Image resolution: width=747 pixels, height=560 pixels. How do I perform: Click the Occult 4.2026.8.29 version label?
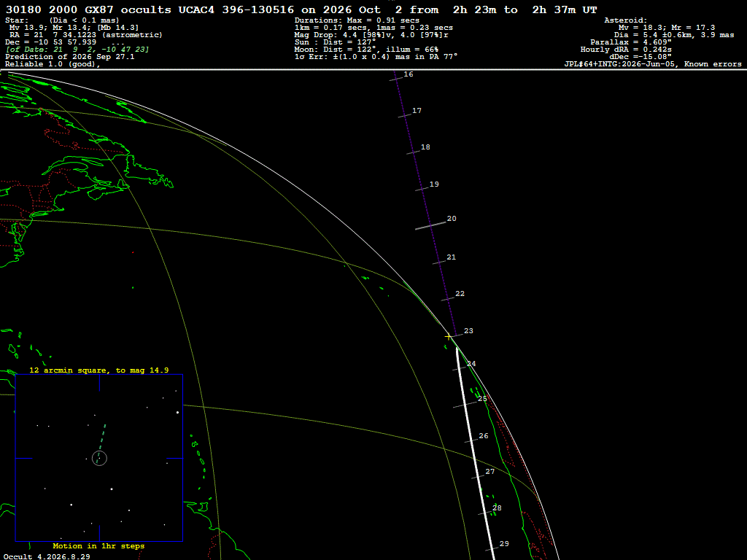pos(47,556)
